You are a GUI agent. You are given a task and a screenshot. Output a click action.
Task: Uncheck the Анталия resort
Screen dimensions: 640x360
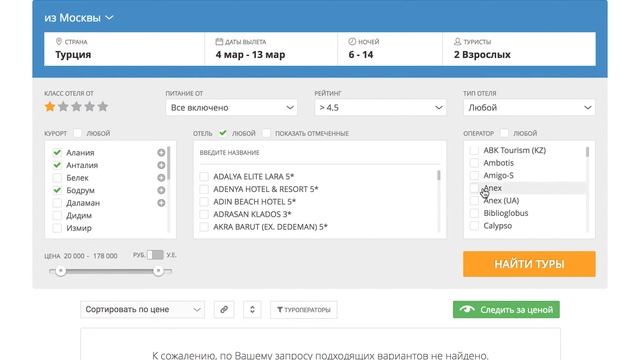pos(57,165)
